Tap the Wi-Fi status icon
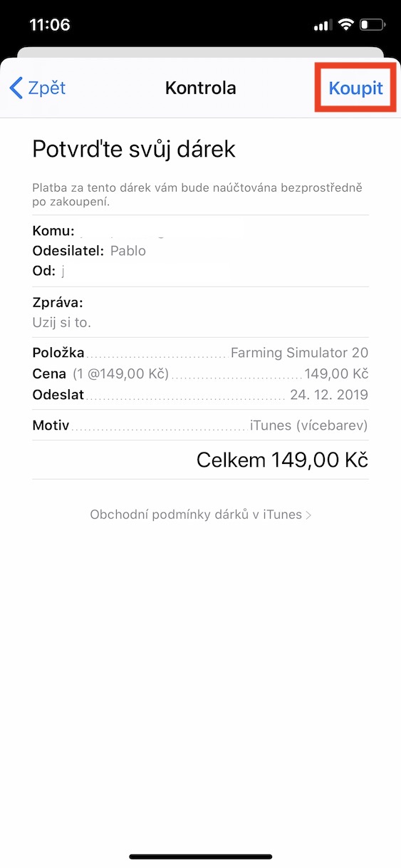Image resolution: width=401 pixels, height=868 pixels. coord(346,25)
